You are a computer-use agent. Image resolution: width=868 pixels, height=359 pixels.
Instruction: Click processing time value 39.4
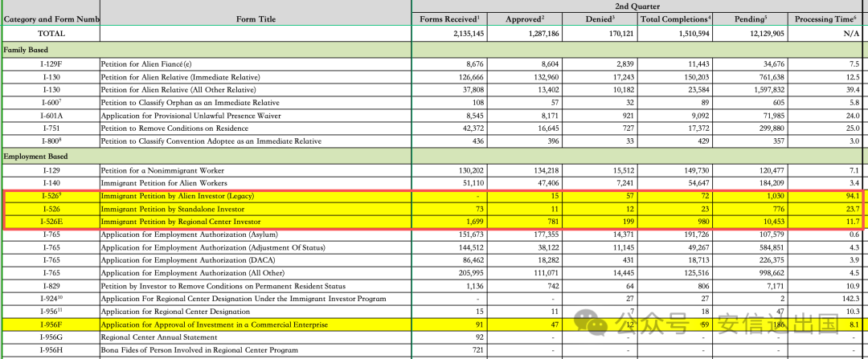851,90
